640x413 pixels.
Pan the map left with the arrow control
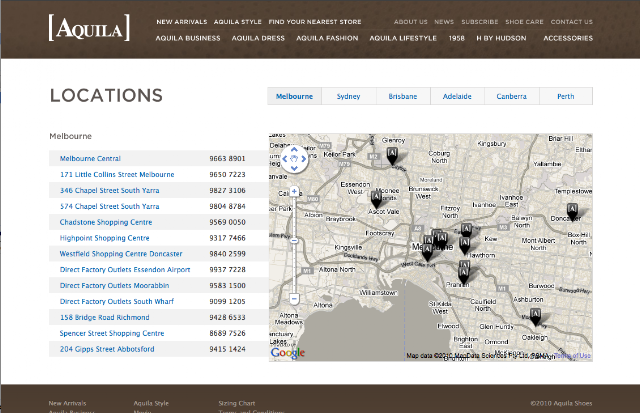pyautogui.click(x=285, y=159)
